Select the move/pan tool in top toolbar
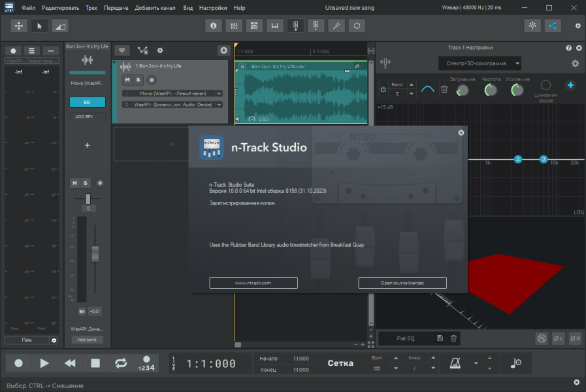This screenshot has width=586, height=392. 19,25
